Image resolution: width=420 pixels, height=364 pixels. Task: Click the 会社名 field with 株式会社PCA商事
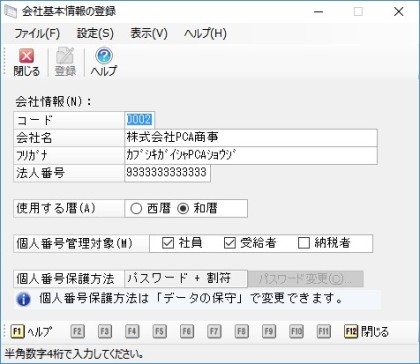[x=251, y=138]
